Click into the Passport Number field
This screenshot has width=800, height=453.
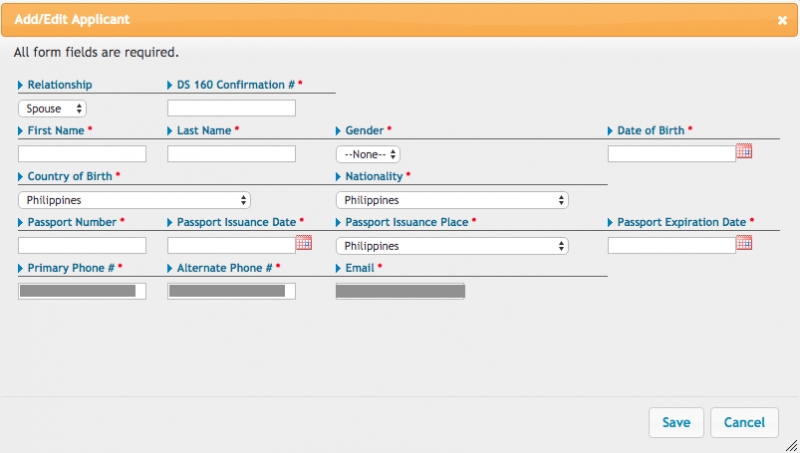pyautogui.click(x=82, y=245)
